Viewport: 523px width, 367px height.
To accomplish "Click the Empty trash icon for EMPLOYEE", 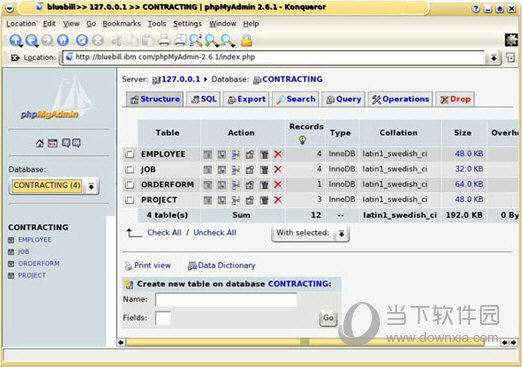I will tap(264, 154).
